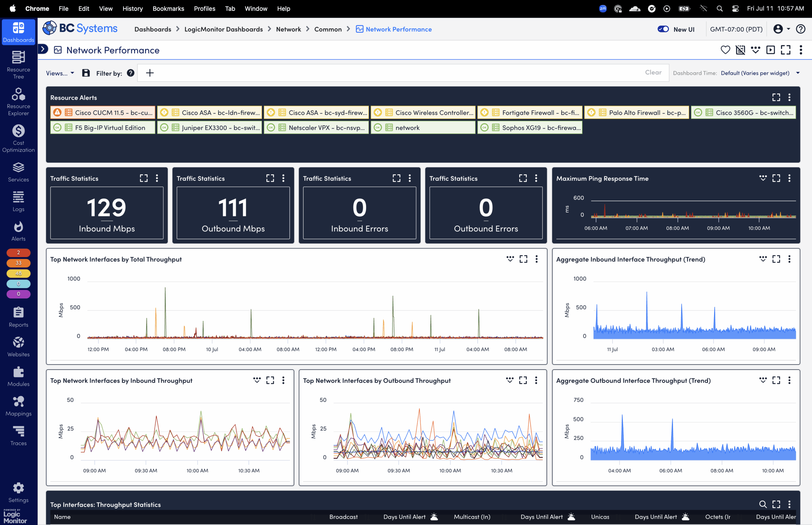Open Top Interfaces by Total Throughput legend toggle
812x525 pixels.
[510, 259]
